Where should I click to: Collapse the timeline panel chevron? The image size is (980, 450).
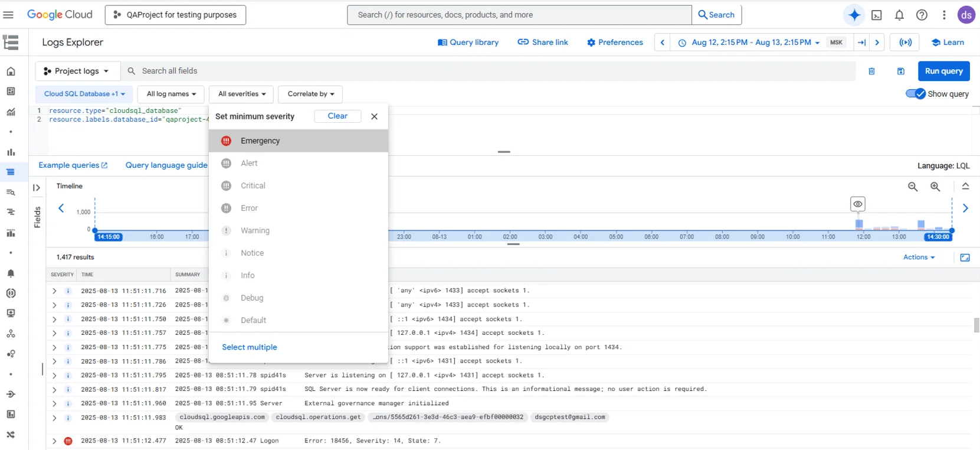tap(965, 186)
